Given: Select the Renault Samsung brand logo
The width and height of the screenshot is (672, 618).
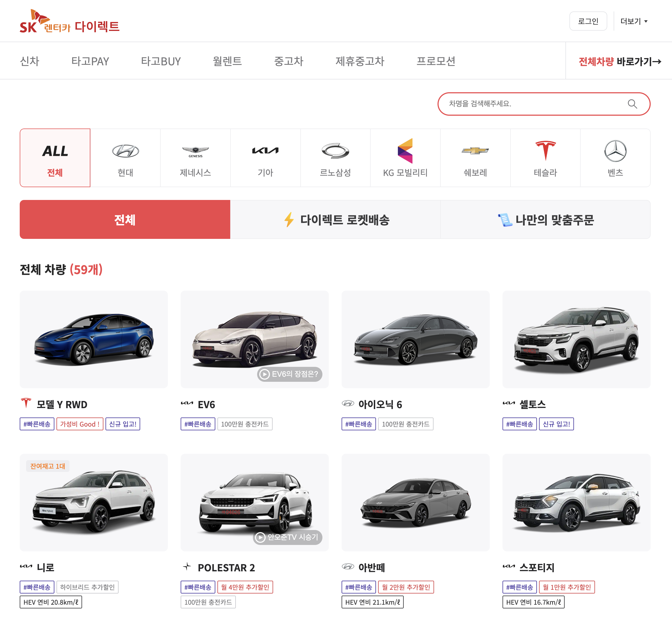Looking at the screenshot, I should [335, 151].
